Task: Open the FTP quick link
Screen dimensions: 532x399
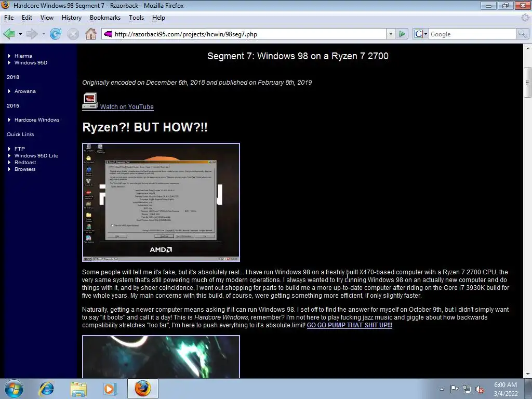Action: tap(20, 149)
